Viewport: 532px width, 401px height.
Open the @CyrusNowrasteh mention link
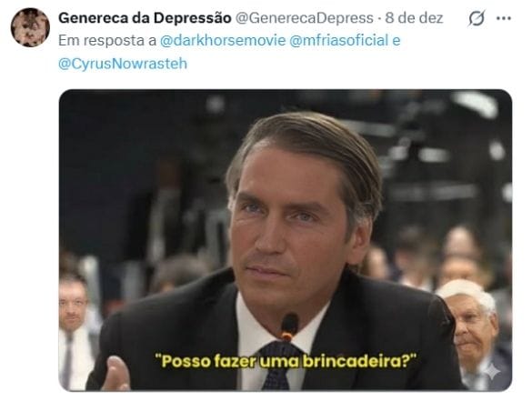click(123, 64)
